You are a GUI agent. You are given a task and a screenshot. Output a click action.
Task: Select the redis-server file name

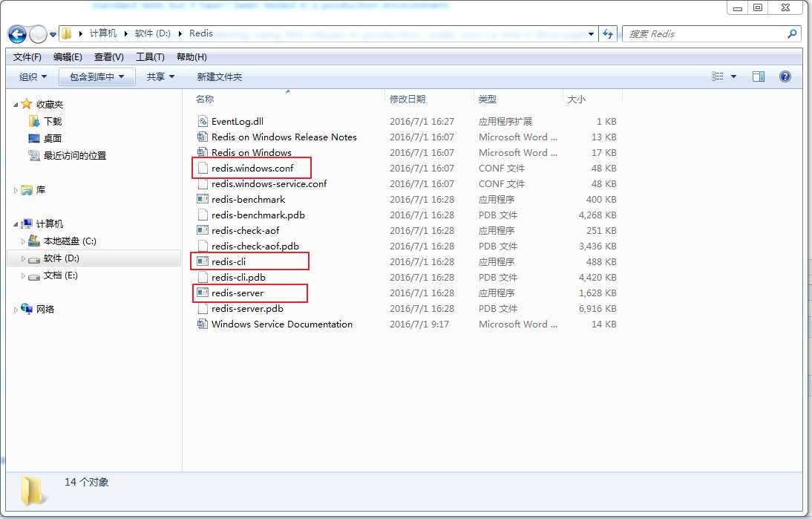238,293
